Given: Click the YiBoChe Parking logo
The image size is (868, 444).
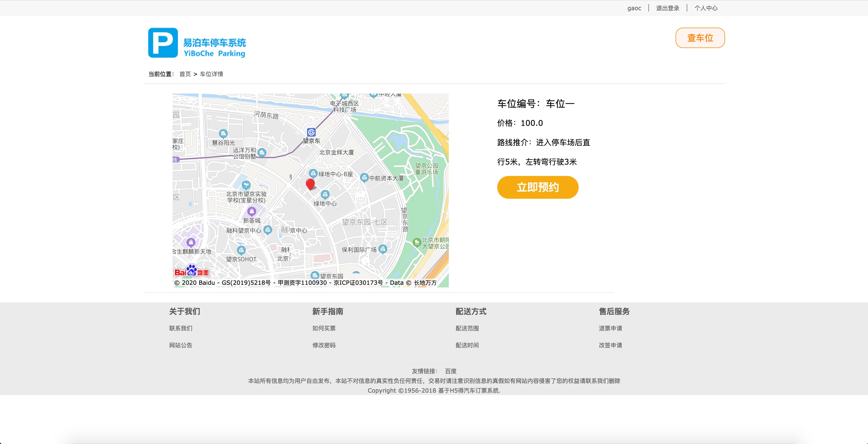Looking at the screenshot, I should click(197, 43).
